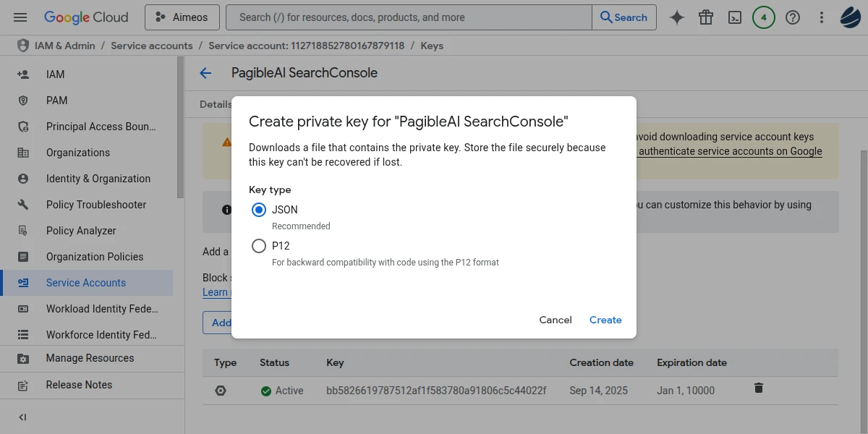Screen dimensions: 868x434
Task: Open the gift free trial icon
Action: coord(706,17)
